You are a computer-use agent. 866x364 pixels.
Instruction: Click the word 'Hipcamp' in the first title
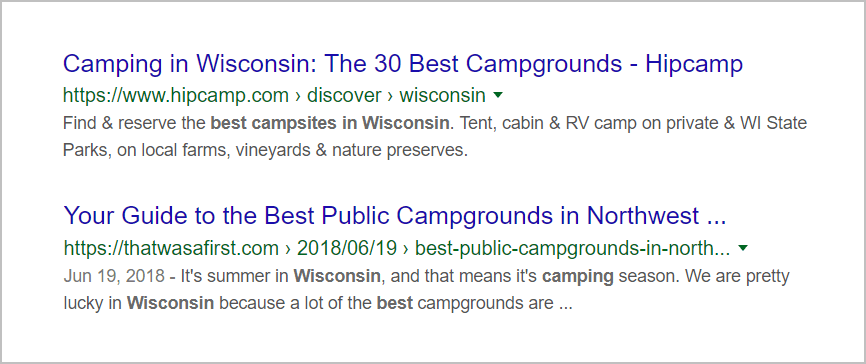(x=694, y=65)
